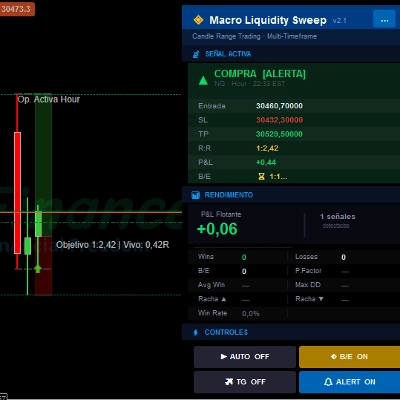Click the Racha up-triangle label
This screenshot has width=400, height=400.
tap(212, 299)
